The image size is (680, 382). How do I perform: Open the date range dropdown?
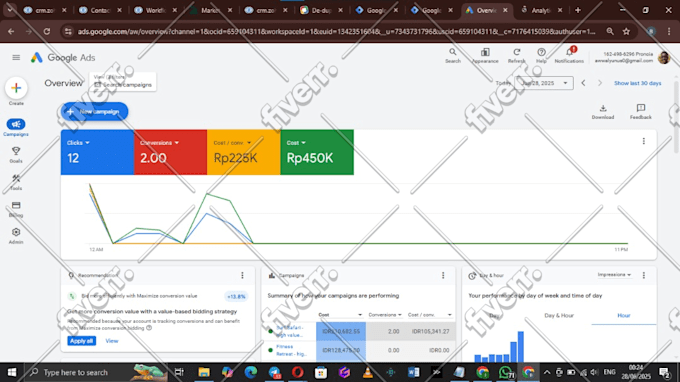544,83
